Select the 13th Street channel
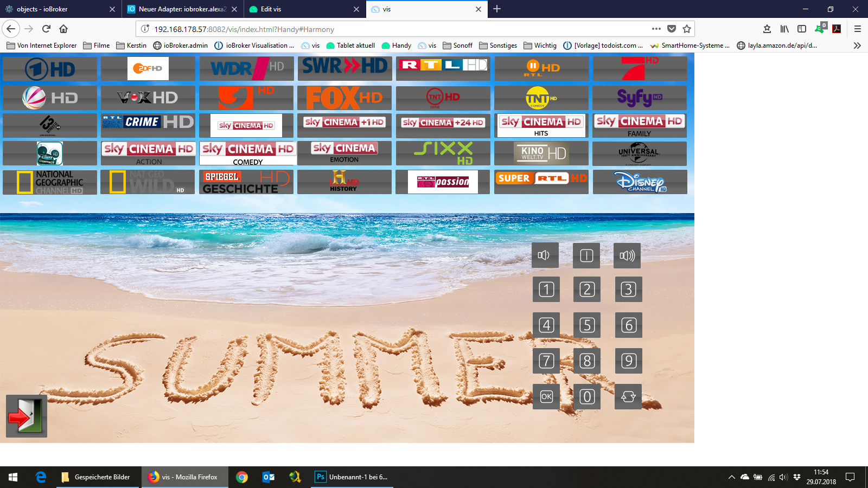Screen dimensions: 868x488 [x=50, y=125]
